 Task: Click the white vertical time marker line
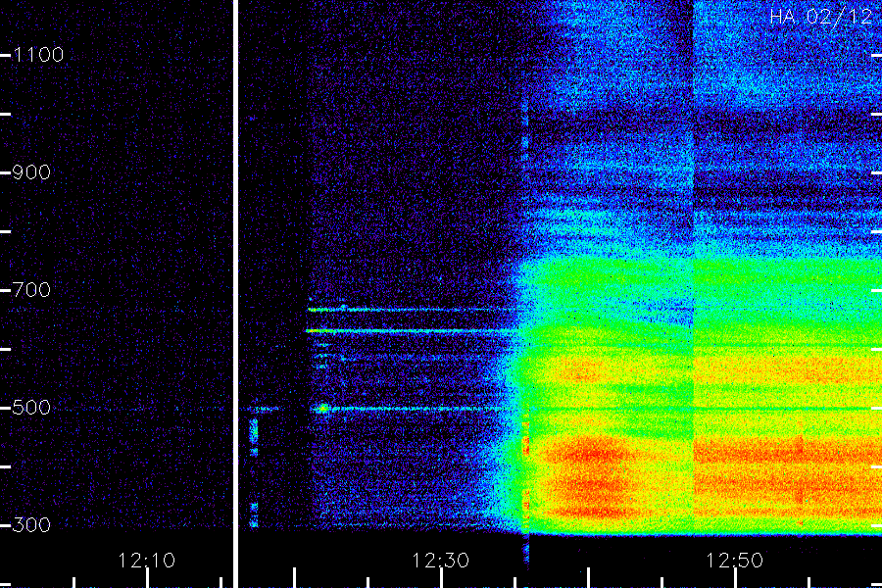(235, 294)
